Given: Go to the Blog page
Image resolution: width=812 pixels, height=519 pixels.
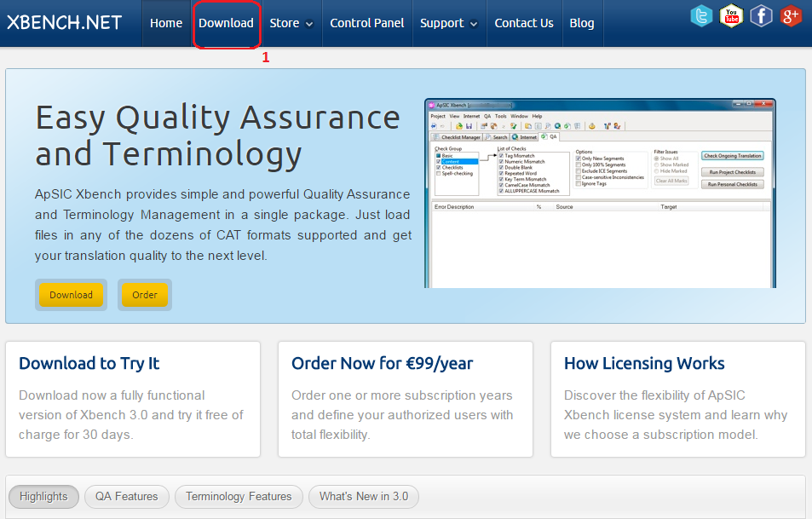Looking at the screenshot, I should tap(582, 23).
